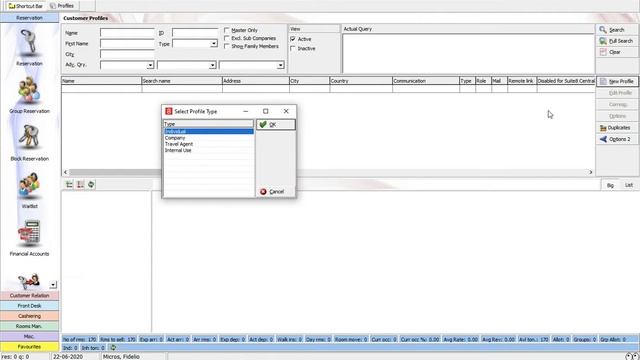Screen dimensions: 640x360
Task: Select Travel Agent profile type
Action: 209,144
